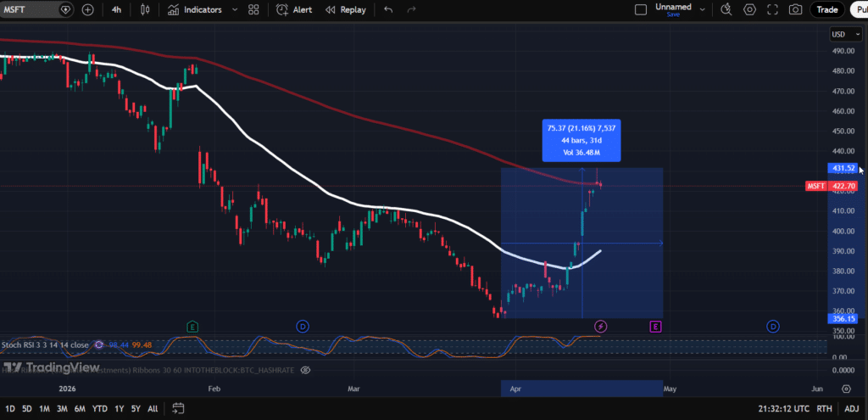Toggle visibility of the Ribbons indicator
868x420 pixels.
305,370
